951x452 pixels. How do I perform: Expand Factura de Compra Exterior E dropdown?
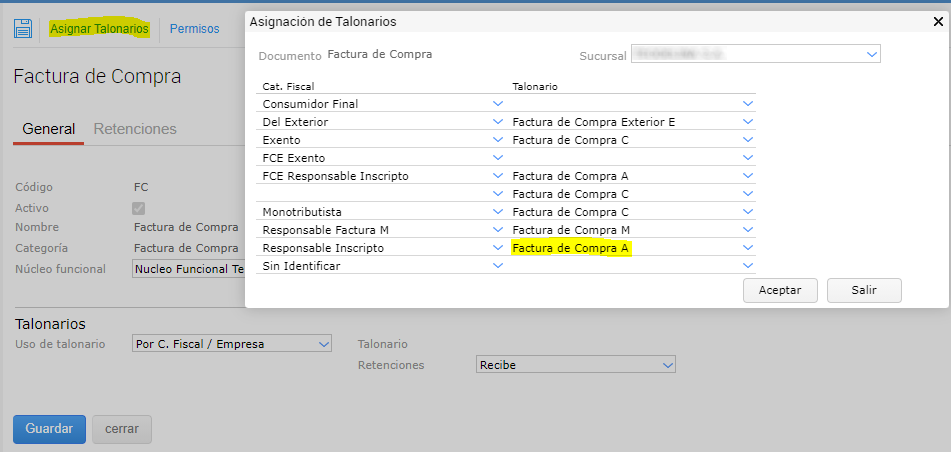coord(747,122)
